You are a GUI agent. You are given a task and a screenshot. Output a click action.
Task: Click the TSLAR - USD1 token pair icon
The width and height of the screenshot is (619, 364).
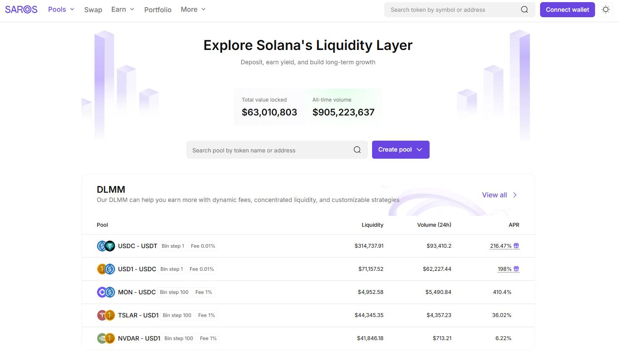[106, 315]
